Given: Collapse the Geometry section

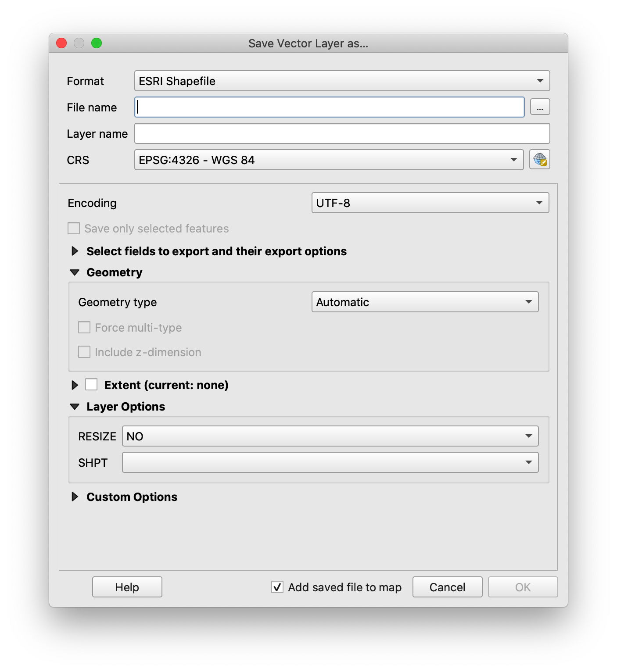Looking at the screenshot, I should (x=75, y=272).
